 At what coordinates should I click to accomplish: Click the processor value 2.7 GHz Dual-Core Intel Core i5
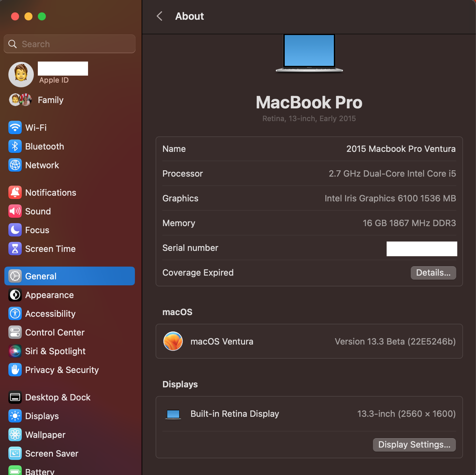coord(392,174)
